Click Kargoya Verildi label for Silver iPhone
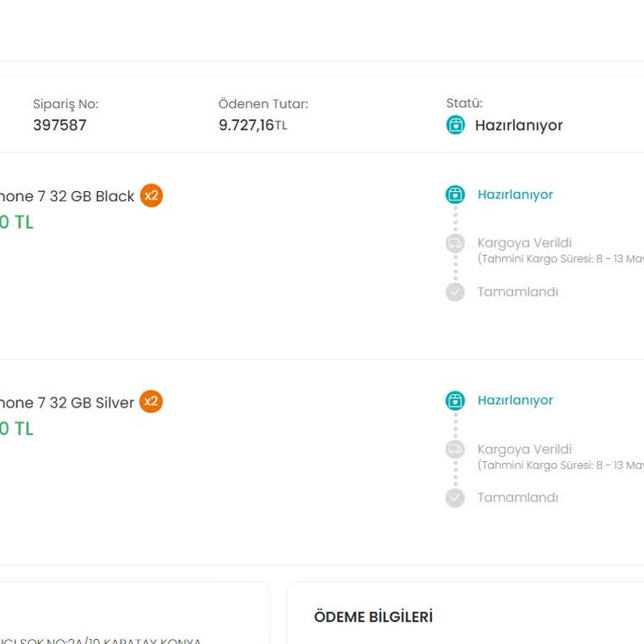644x644 pixels. [x=524, y=449]
